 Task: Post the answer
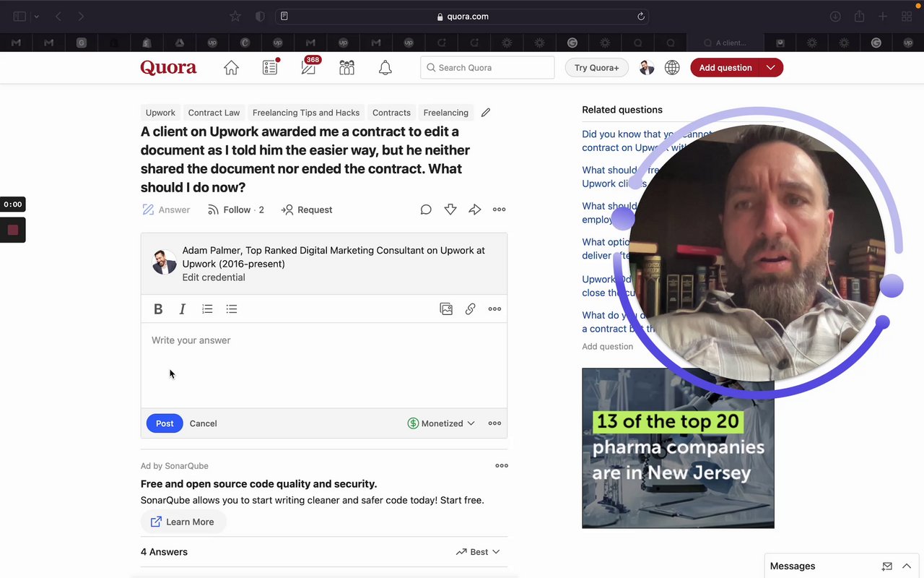click(x=165, y=423)
